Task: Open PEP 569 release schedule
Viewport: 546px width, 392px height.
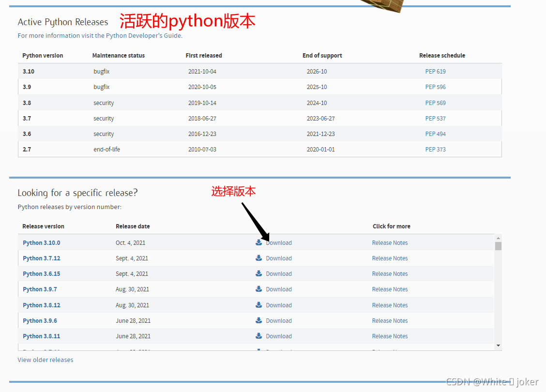Action: click(435, 103)
